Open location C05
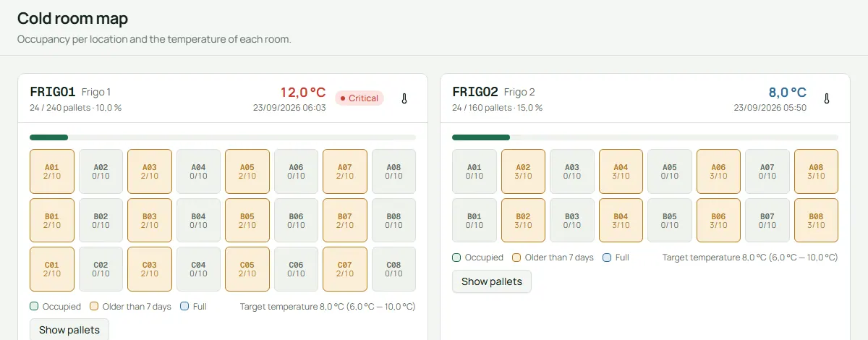This screenshot has height=340, width=868. (247, 269)
